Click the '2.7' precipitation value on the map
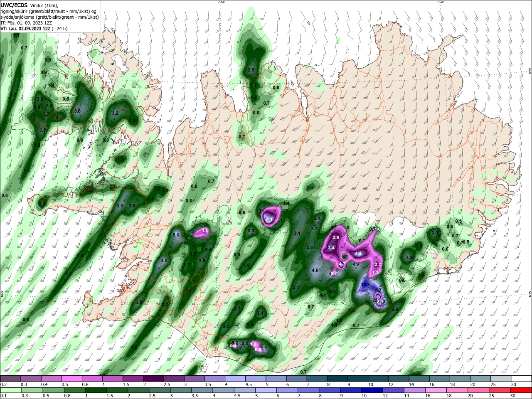 314,229
